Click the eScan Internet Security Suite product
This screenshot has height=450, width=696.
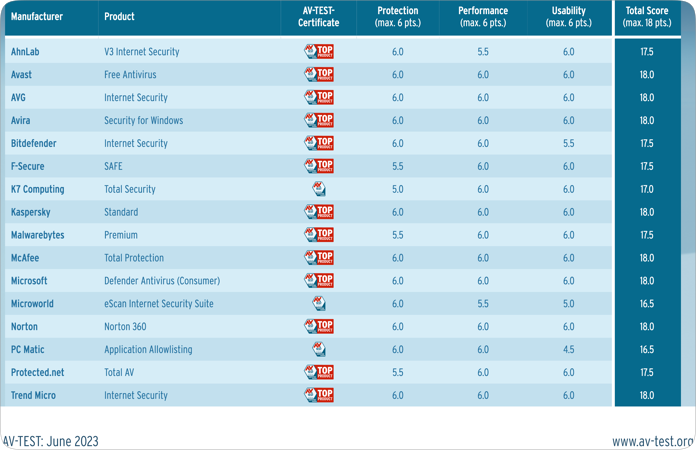[158, 304]
